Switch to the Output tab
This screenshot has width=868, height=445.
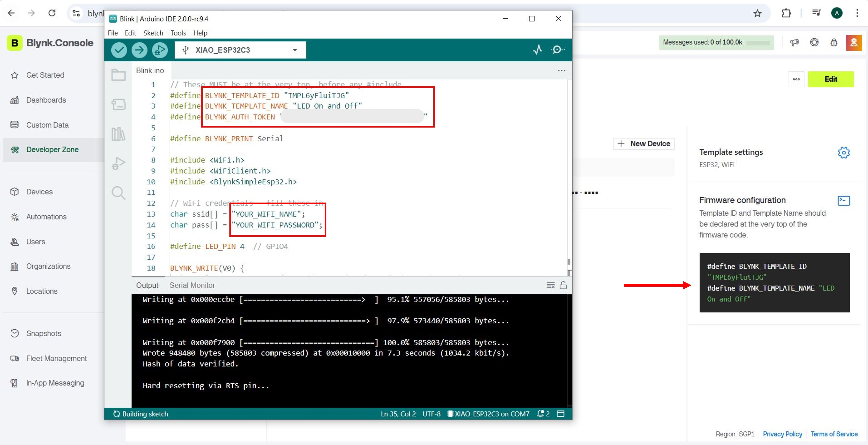(147, 285)
